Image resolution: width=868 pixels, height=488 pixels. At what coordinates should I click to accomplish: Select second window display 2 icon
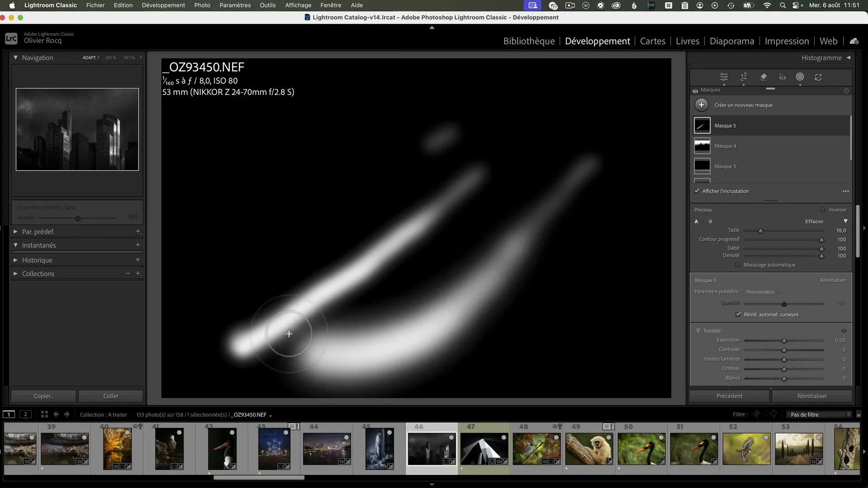(26, 414)
